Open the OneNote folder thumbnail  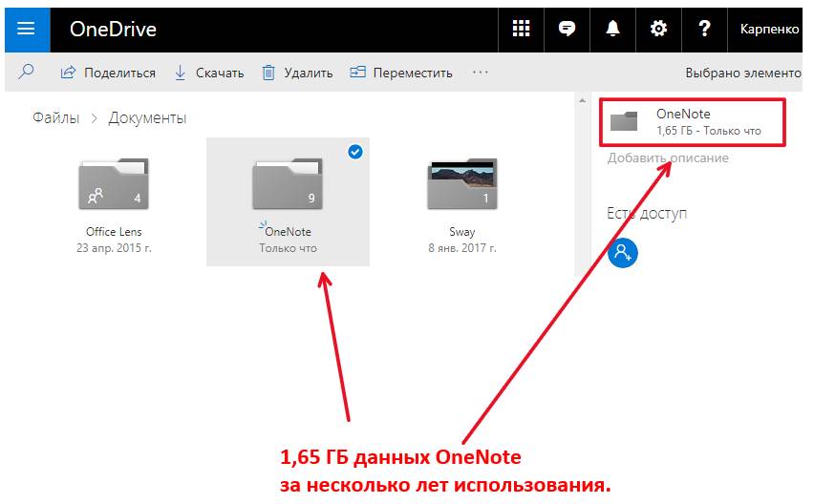tap(287, 183)
